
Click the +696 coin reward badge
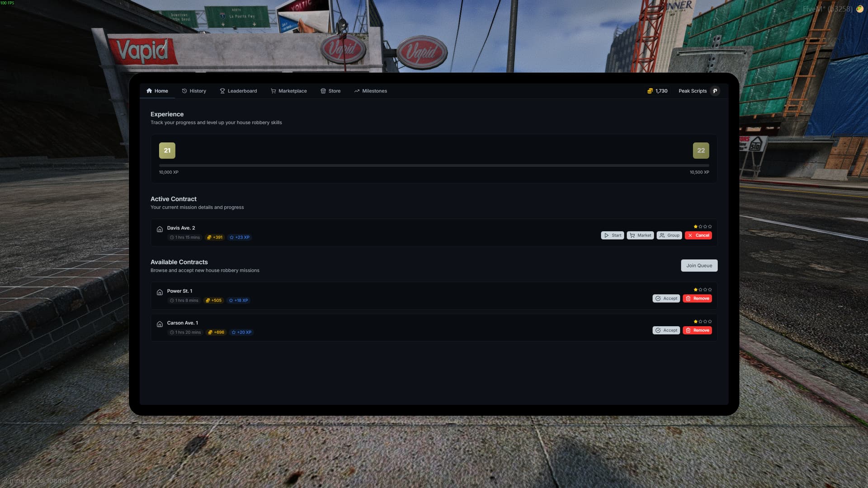216,332
